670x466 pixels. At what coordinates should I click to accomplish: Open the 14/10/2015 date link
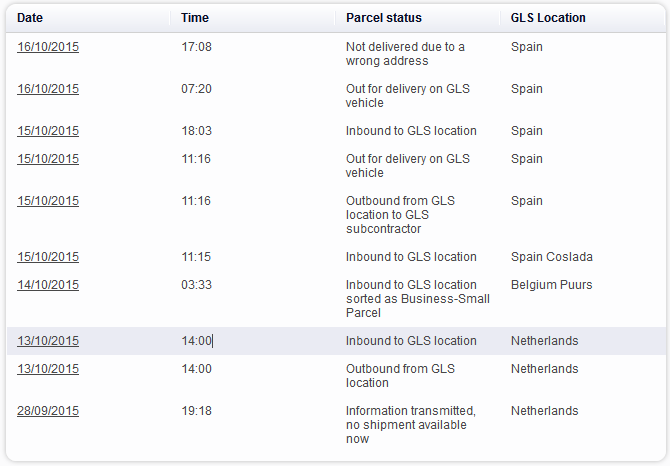48,284
